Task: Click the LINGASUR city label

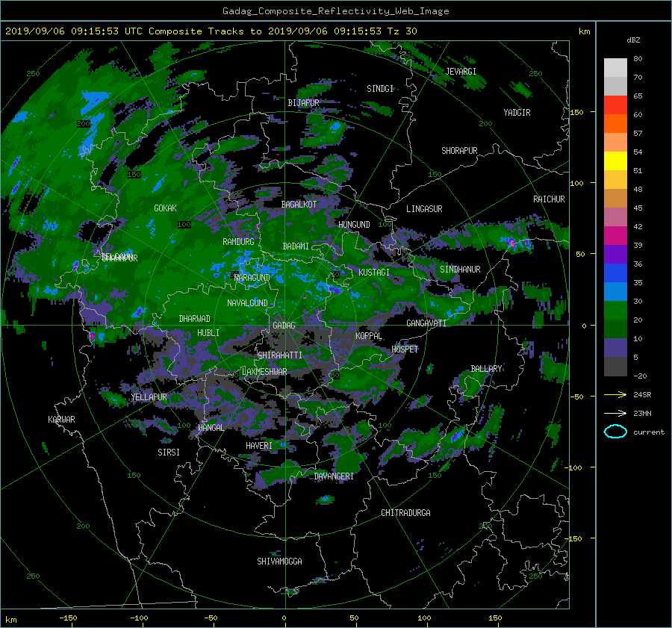Action: click(424, 209)
